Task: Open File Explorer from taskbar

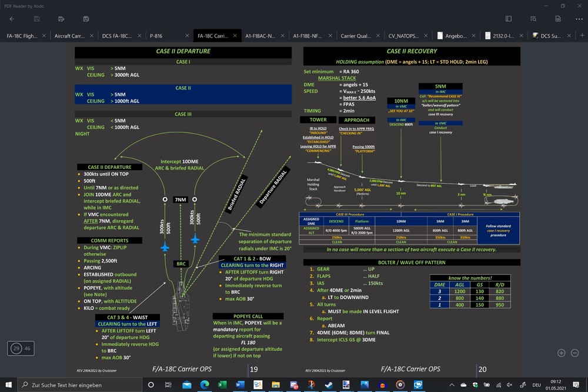Action: tap(276, 385)
